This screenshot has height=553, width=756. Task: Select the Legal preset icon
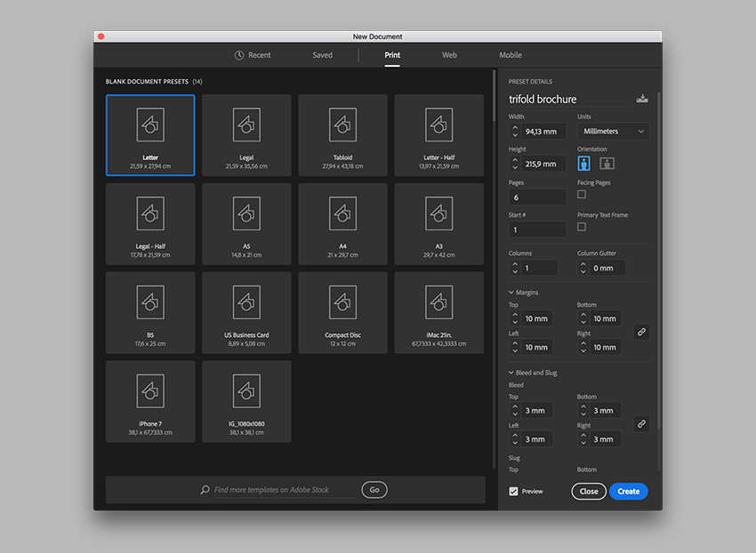click(246, 124)
